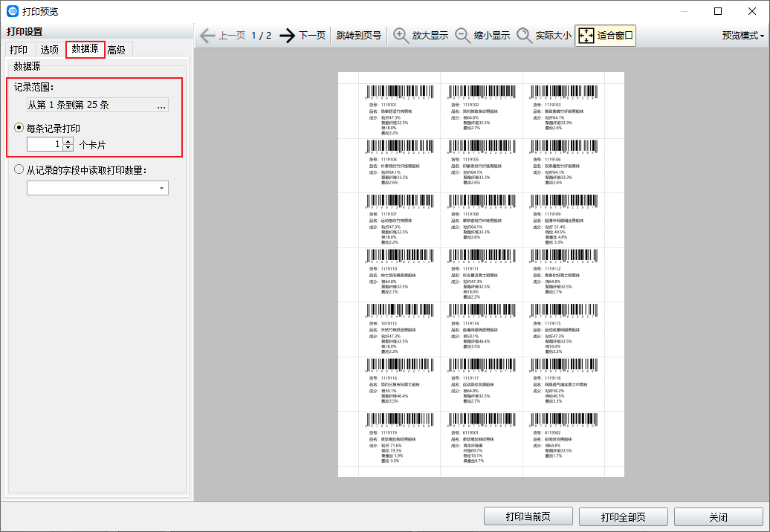Click the 下一页 label

pyautogui.click(x=312, y=36)
